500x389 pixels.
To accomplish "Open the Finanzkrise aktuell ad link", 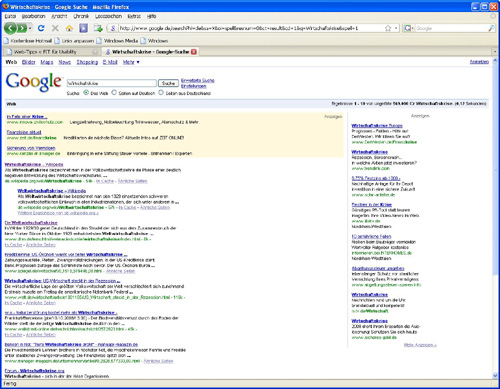I will [x=24, y=132].
